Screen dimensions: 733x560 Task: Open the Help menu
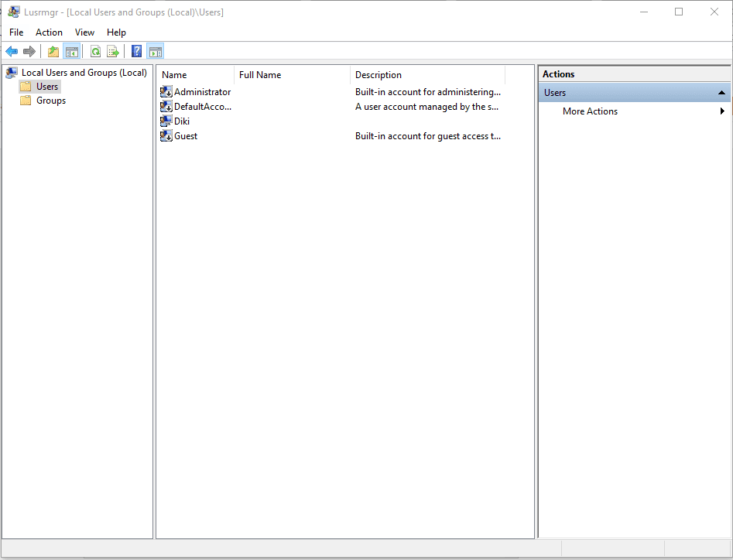116,32
